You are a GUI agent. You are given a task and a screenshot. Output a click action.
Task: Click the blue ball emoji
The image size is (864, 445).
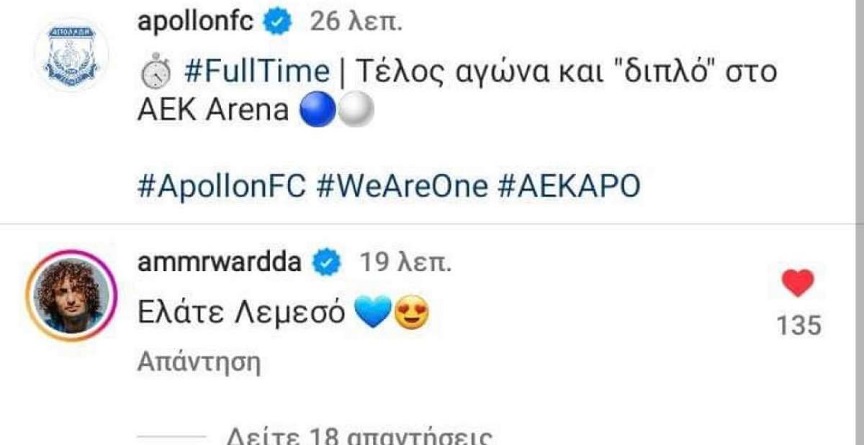pos(317,112)
